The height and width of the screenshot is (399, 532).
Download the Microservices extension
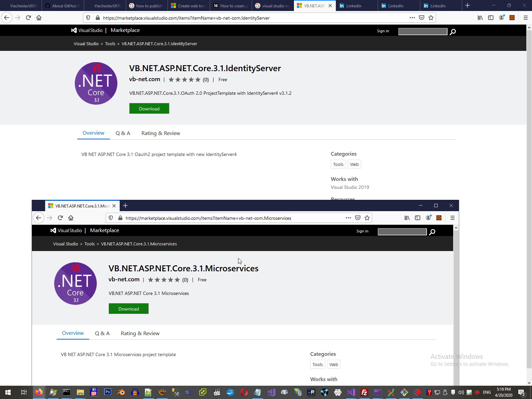coord(129,309)
